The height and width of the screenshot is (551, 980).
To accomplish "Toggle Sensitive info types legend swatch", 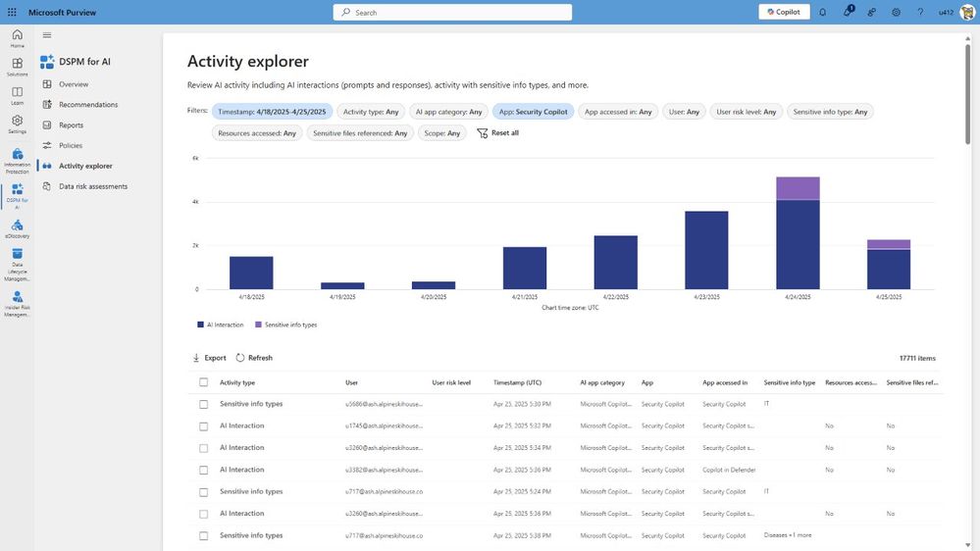I will (258, 325).
